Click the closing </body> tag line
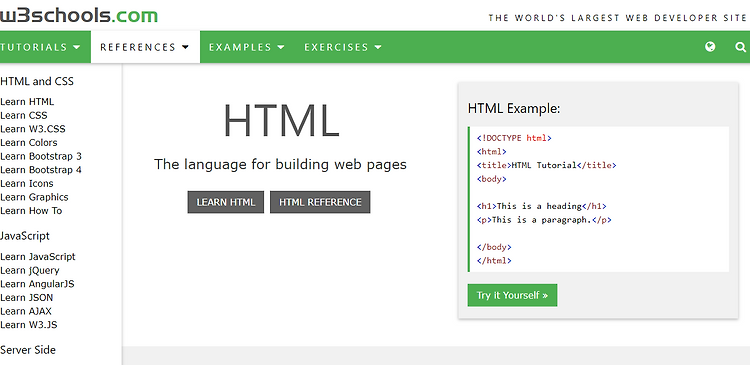Screen dimensions: 750x365 coord(494,247)
